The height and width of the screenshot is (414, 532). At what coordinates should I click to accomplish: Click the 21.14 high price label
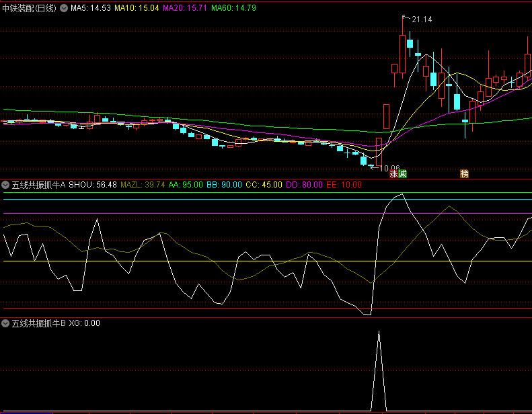(422, 19)
